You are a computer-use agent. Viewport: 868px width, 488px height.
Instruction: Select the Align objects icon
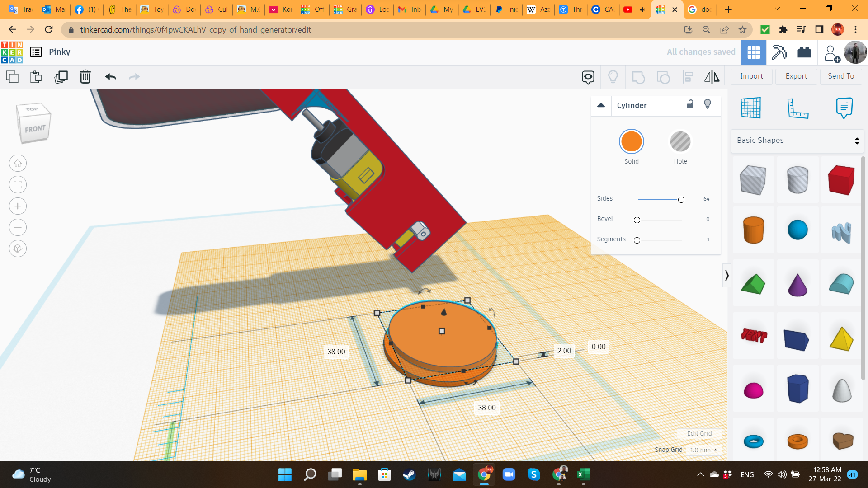coord(689,76)
